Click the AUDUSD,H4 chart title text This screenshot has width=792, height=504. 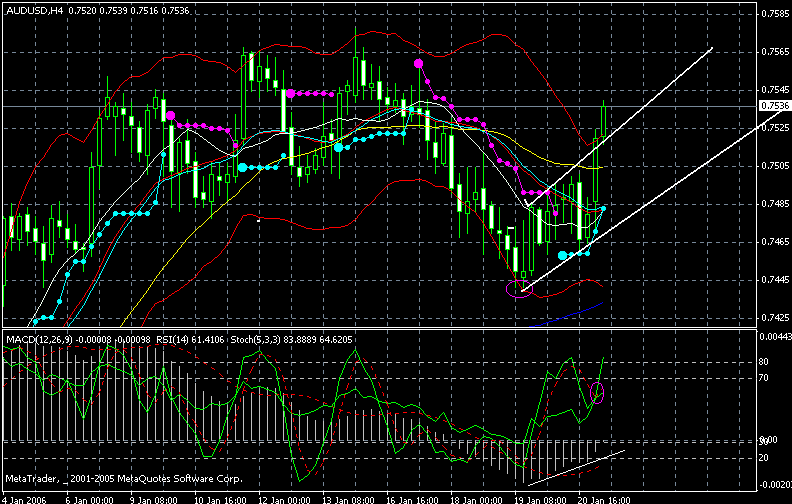(34, 10)
